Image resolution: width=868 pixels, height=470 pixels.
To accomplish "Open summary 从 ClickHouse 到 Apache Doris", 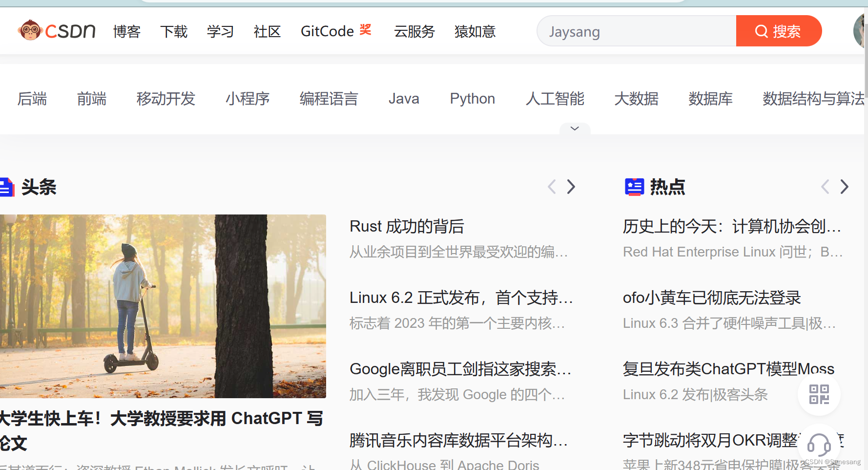I will 445,465.
